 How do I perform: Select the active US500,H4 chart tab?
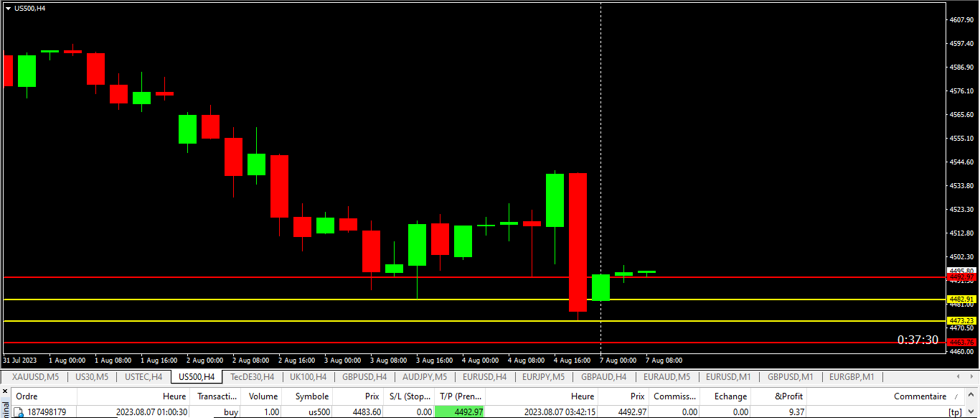[197, 377]
